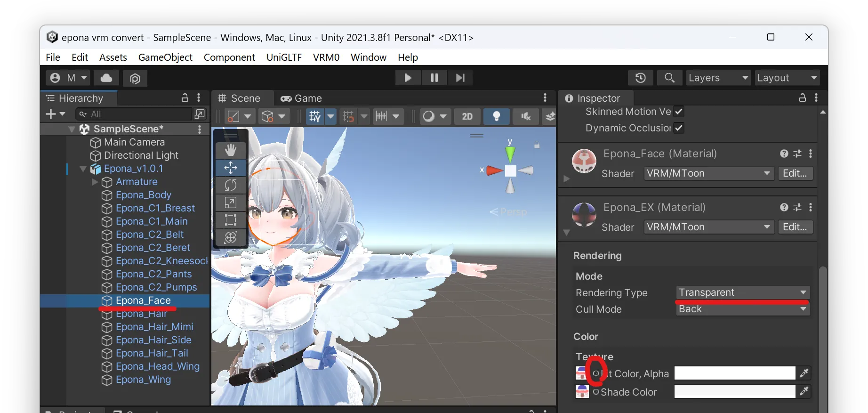The image size is (868, 413).
Task: Select the Rotate tool
Action: (231, 185)
